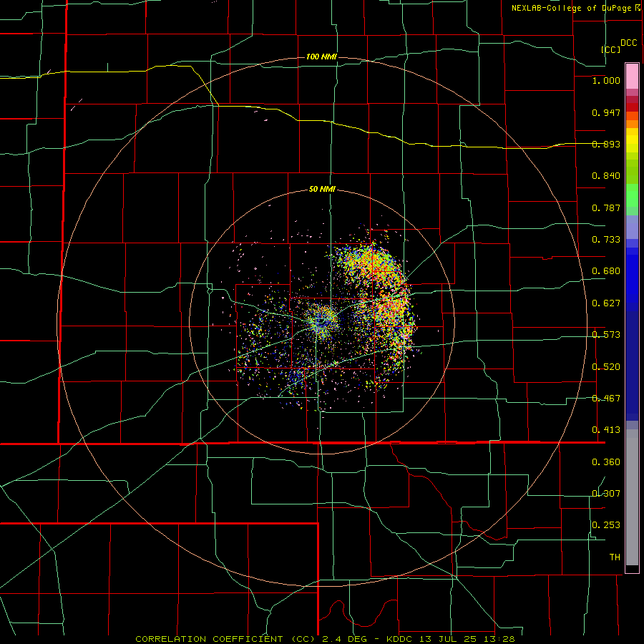The width and height of the screenshot is (644, 644).
Task: Click the 0.307 legend value
Action: coord(606,494)
